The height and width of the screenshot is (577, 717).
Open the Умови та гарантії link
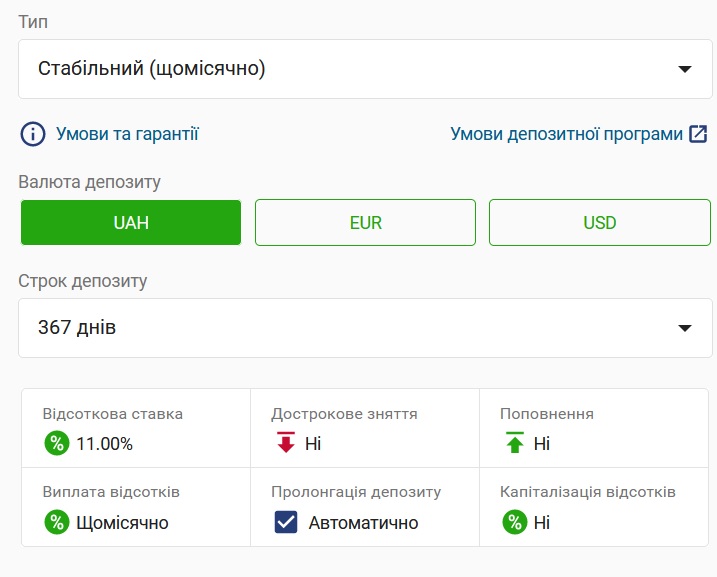tap(127, 133)
